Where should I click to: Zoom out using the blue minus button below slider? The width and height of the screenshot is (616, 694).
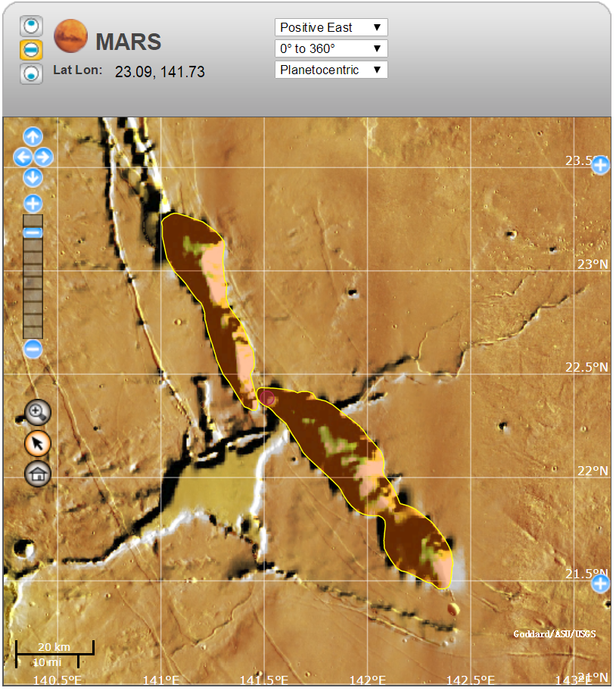[x=33, y=349]
